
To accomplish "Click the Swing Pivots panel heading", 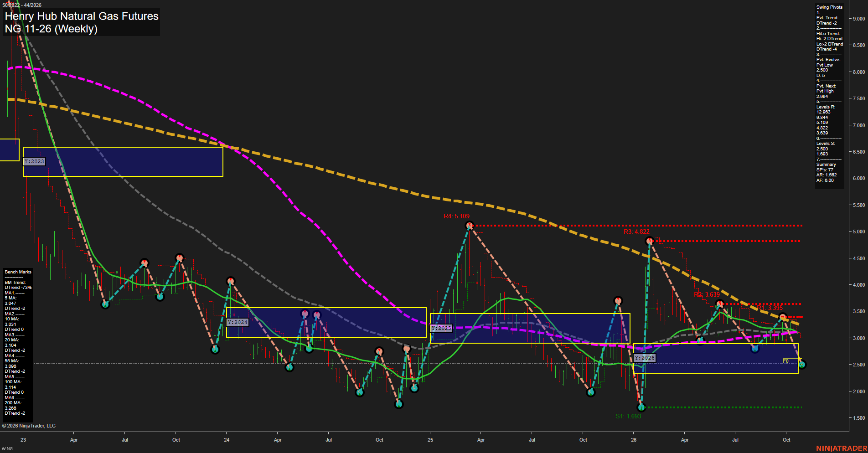I will (829, 7).
